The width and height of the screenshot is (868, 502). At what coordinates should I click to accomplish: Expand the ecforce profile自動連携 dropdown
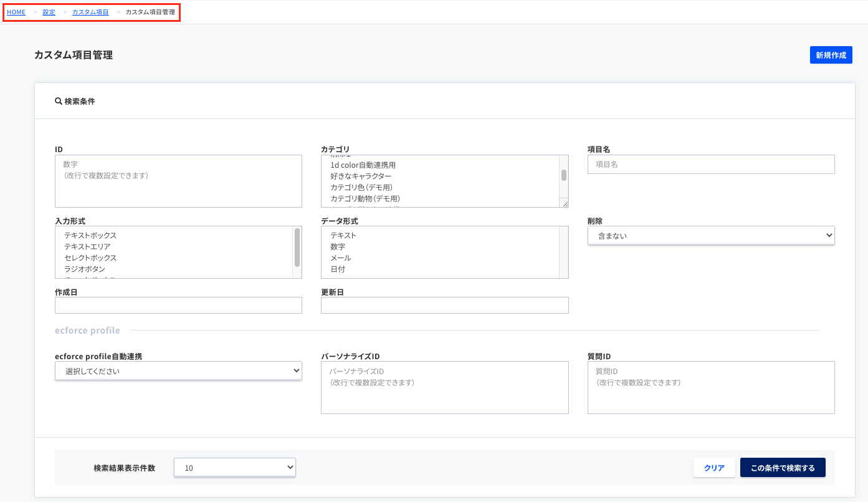(x=178, y=372)
